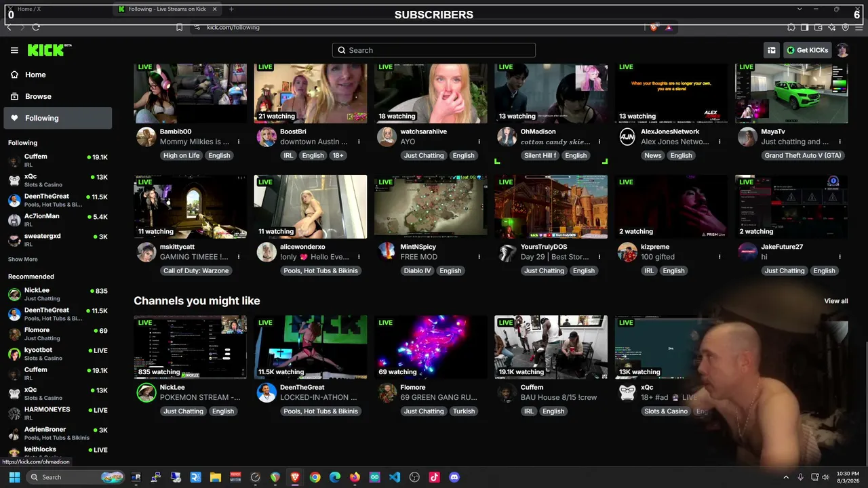Screen dimensions: 868x488
Task: Open the Brave Rewards triangle icon
Action: (669, 27)
